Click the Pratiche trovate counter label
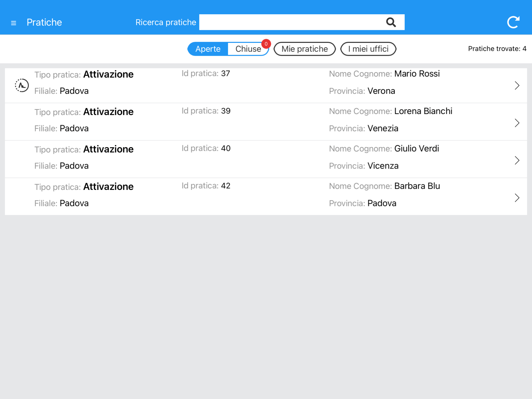 [497, 49]
